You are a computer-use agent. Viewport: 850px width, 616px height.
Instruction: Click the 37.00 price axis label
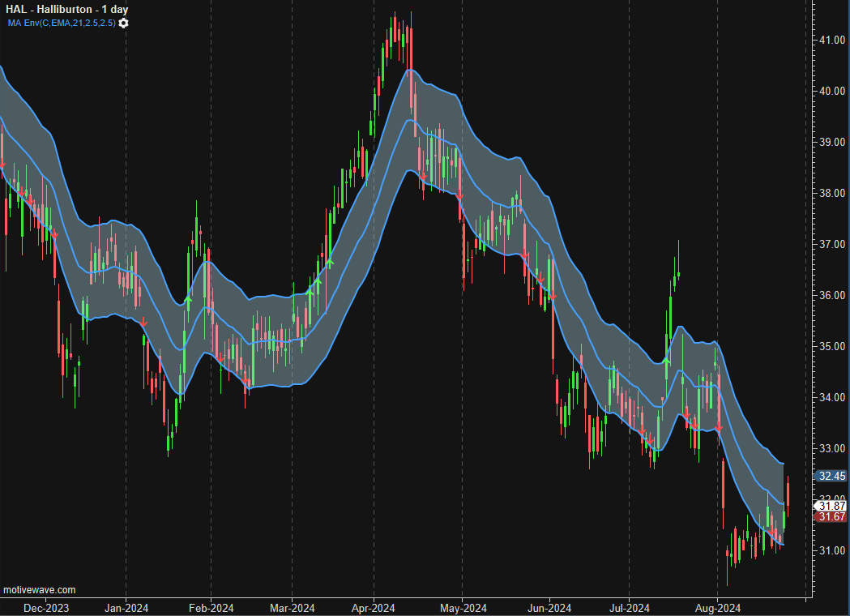point(832,245)
